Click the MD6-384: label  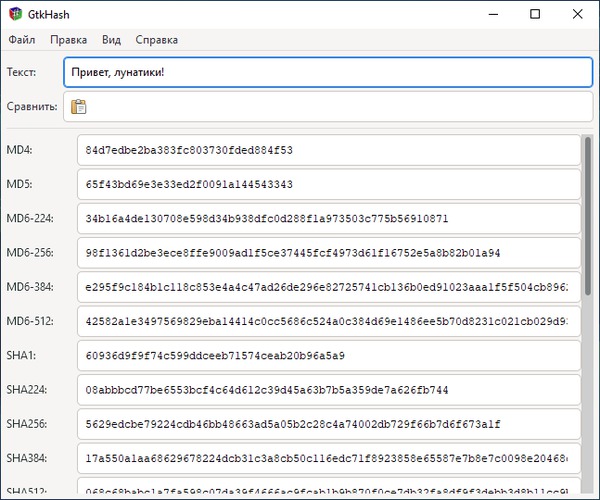[x=30, y=287]
